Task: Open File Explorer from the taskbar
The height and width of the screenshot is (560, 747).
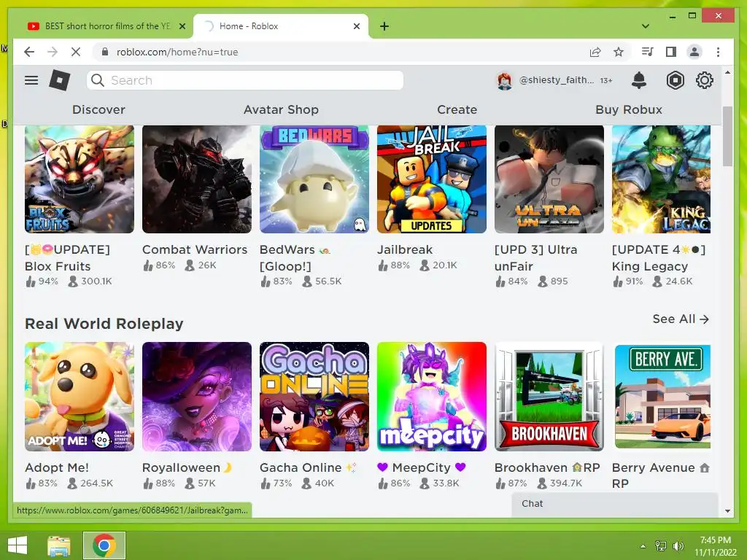Action: pyautogui.click(x=58, y=545)
